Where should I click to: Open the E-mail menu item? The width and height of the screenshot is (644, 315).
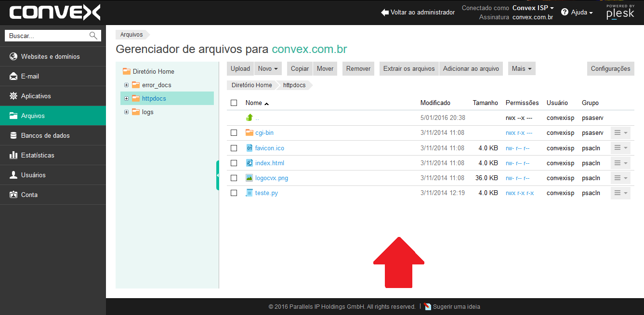point(53,76)
